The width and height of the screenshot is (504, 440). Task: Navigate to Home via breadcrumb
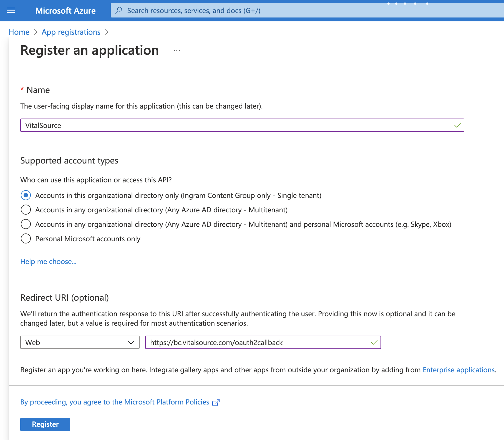(x=19, y=32)
